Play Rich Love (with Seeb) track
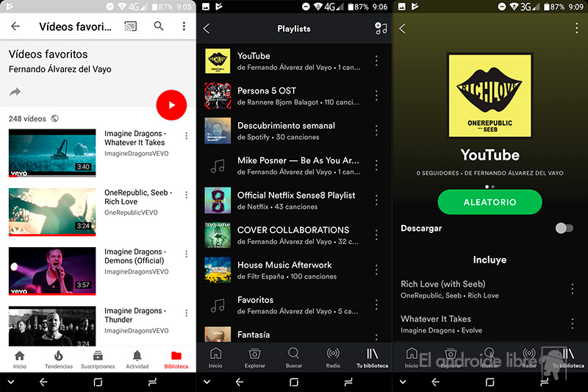 [x=483, y=289]
